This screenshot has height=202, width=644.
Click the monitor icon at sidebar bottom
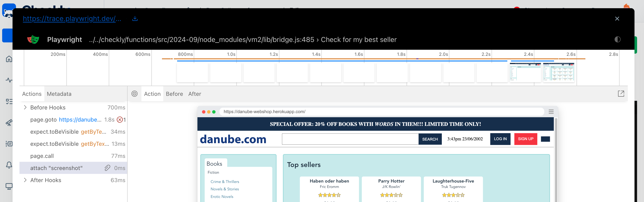(9, 186)
